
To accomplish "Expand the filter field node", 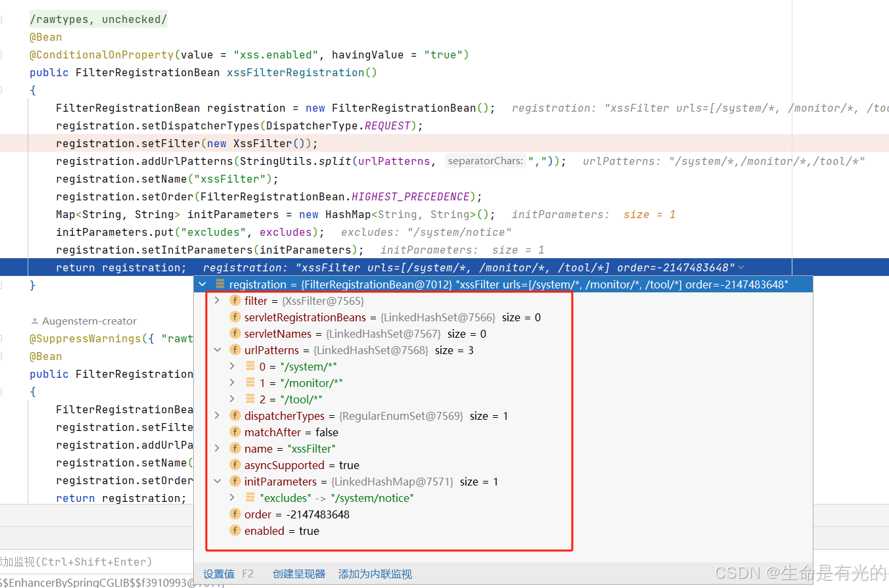I will (217, 301).
